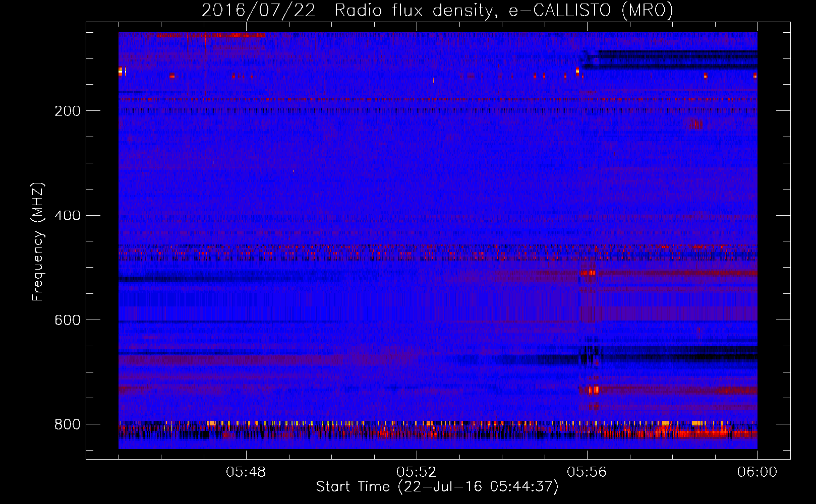816x504 pixels.
Task: Select the 06:00 time tick label
Action: click(757, 472)
